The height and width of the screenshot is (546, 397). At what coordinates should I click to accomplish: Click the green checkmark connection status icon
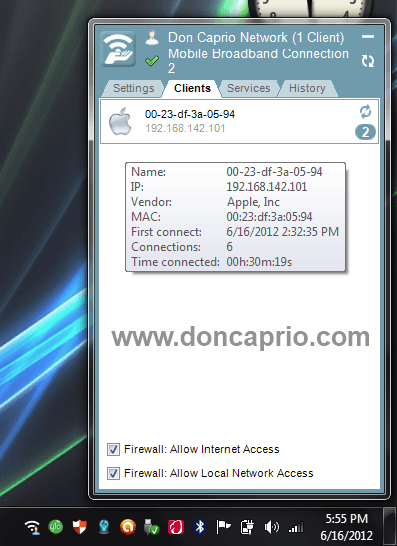coord(152,61)
